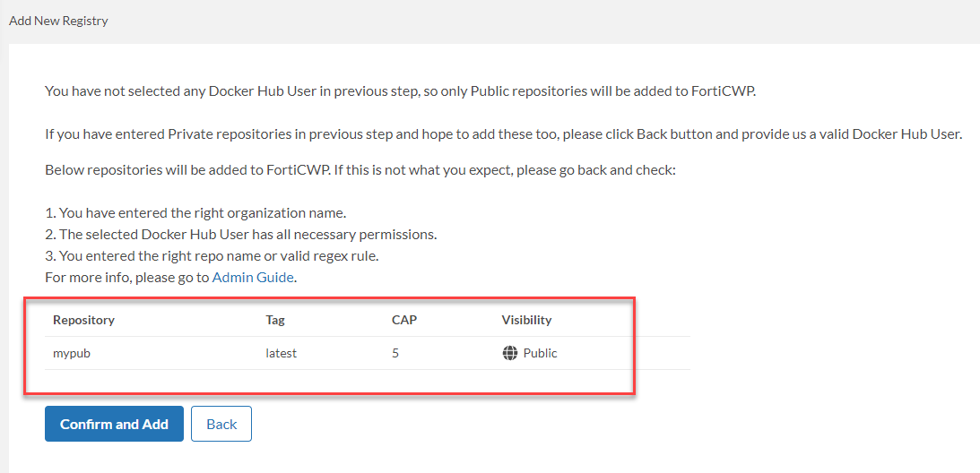Screen dimensions: 980x473
Task: Click the paragraph about Private repositories
Action: pyautogui.click(x=502, y=134)
